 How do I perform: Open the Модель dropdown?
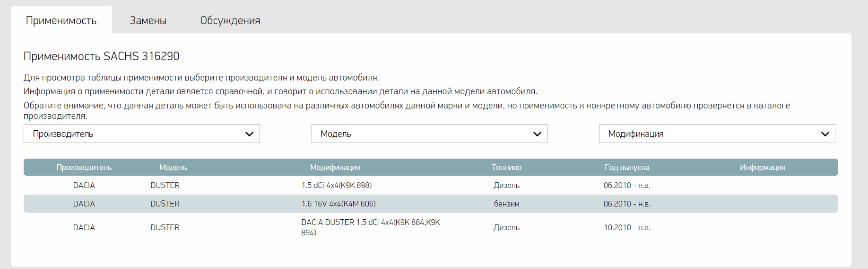(x=429, y=134)
